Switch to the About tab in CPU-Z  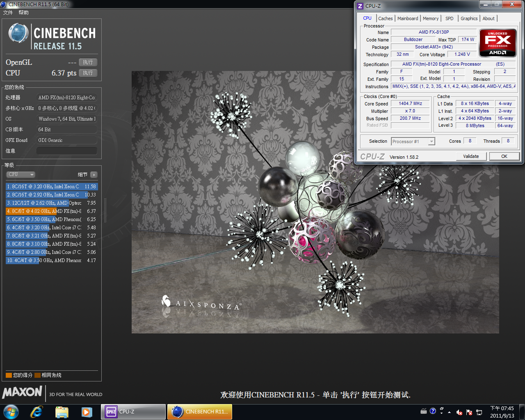[x=488, y=18]
